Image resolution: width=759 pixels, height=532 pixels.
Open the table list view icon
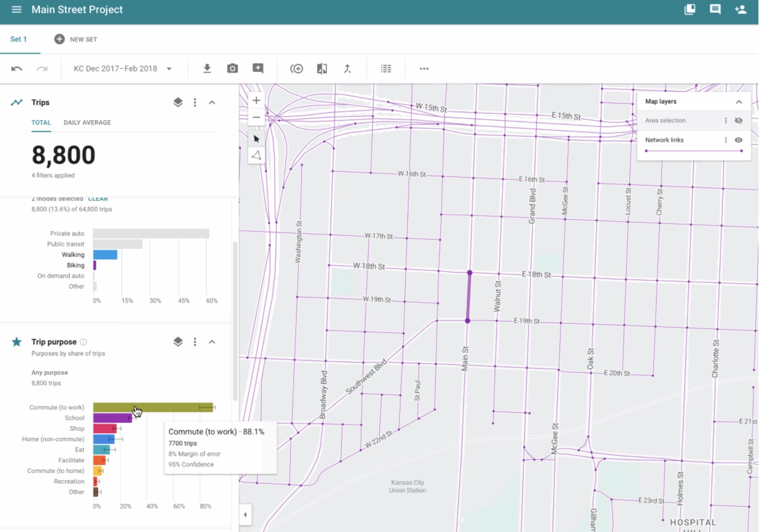click(x=386, y=69)
